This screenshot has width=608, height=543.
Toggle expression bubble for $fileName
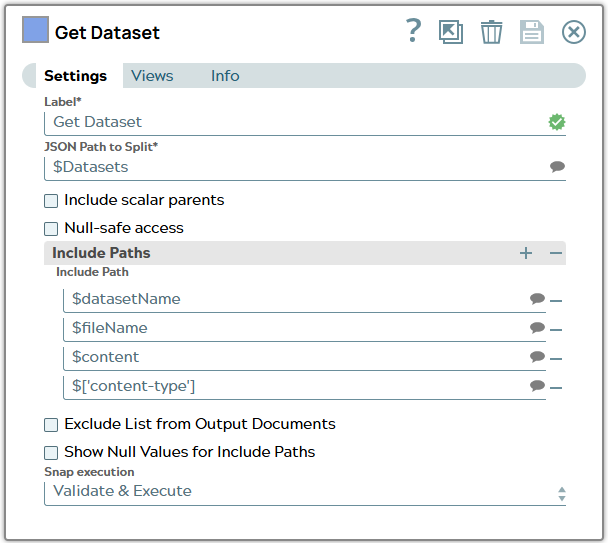point(537,328)
